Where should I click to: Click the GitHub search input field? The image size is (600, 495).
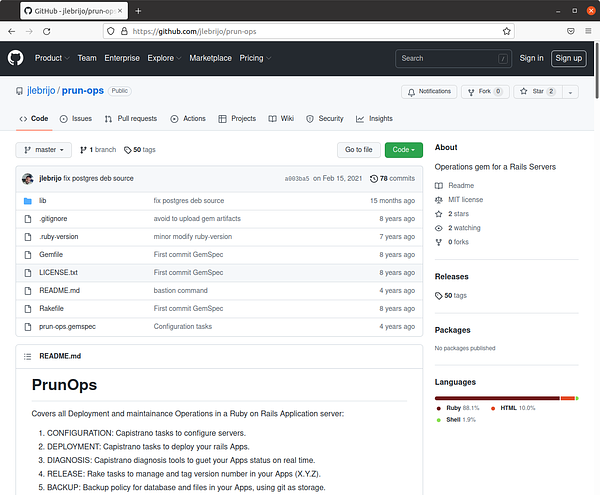point(453,58)
